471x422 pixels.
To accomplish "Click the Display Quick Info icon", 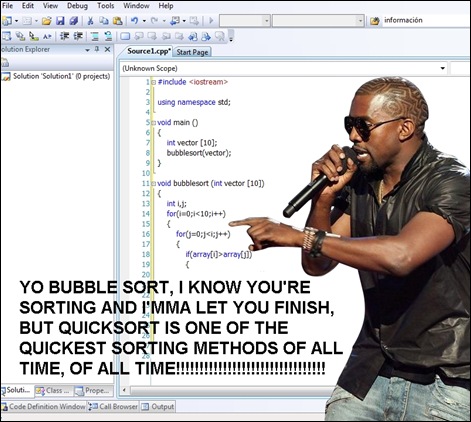I will 33,36.
